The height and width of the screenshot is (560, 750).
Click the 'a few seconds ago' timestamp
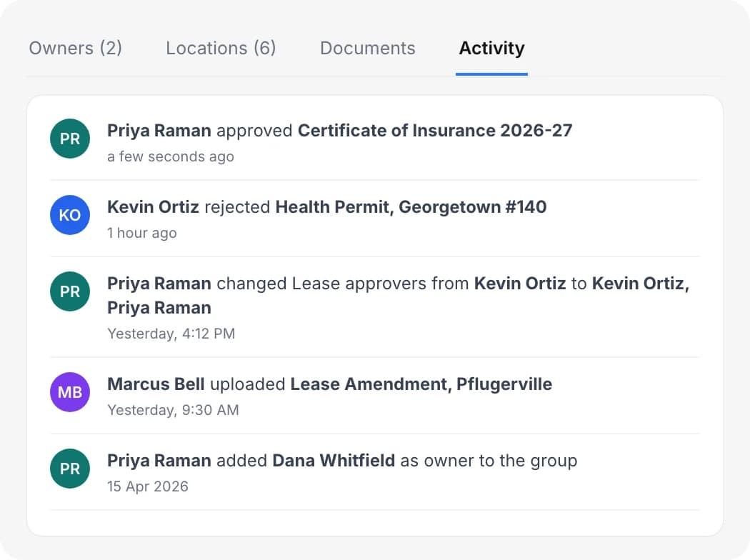[171, 156]
